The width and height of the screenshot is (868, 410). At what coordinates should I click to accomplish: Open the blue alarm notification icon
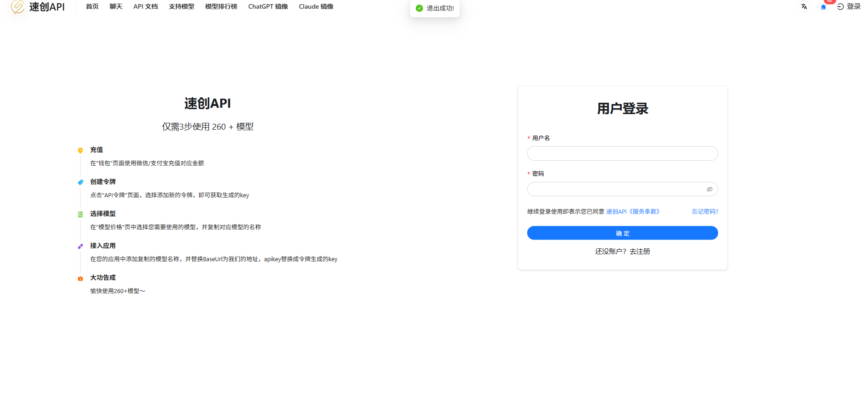point(823,7)
